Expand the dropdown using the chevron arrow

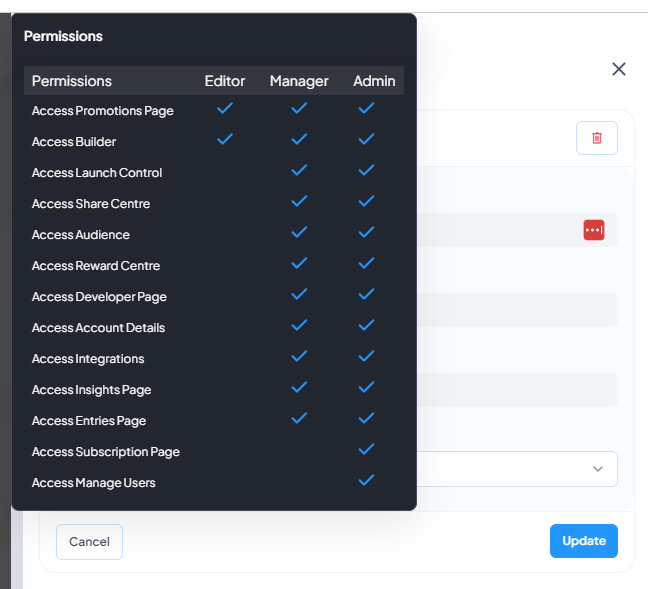point(598,469)
